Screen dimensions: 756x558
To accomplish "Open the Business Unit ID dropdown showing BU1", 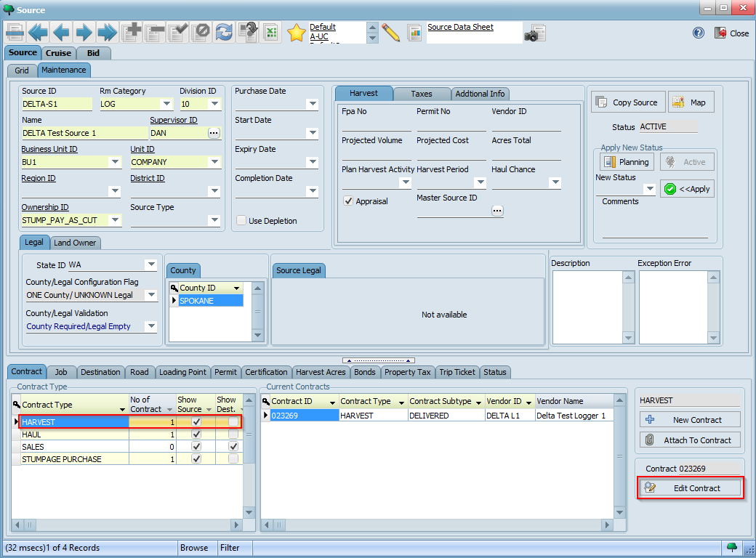I will 116,162.
